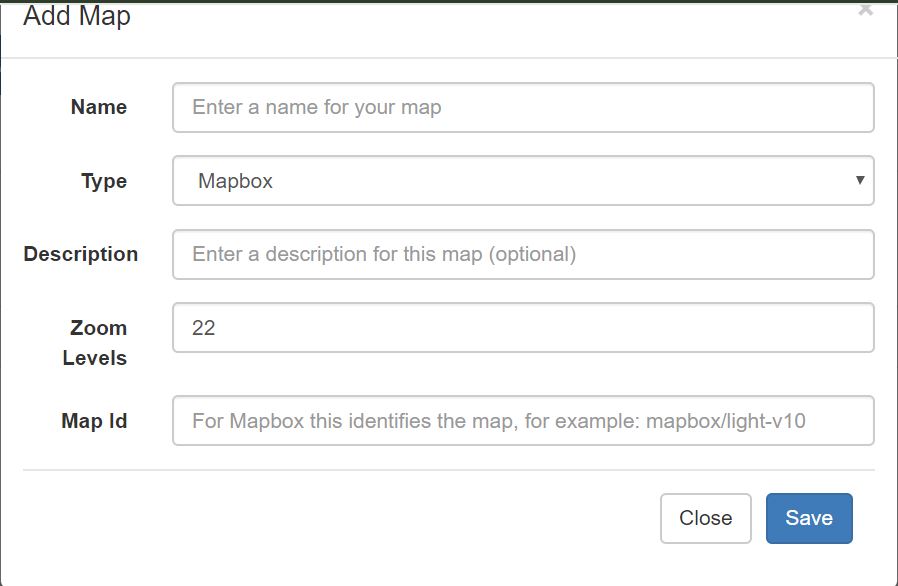Viewport: 898px width, 586px height.
Task: Select the Map Id input box
Action: [523, 421]
